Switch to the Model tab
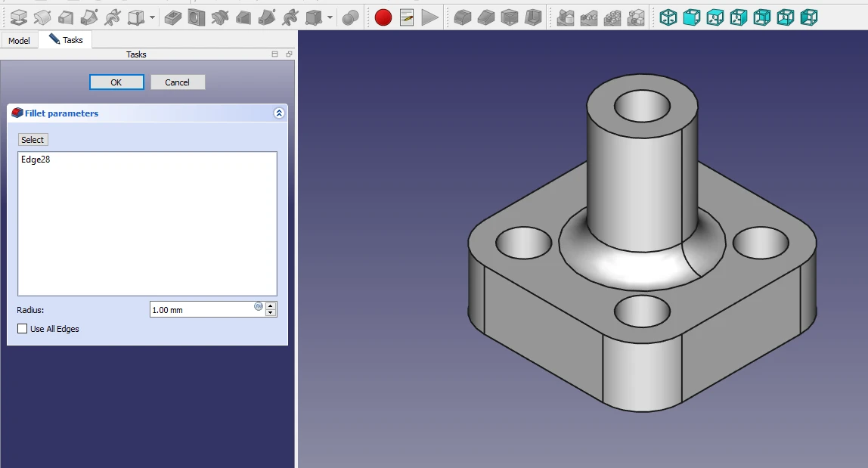The height and width of the screenshot is (468, 868). [19, 40]
